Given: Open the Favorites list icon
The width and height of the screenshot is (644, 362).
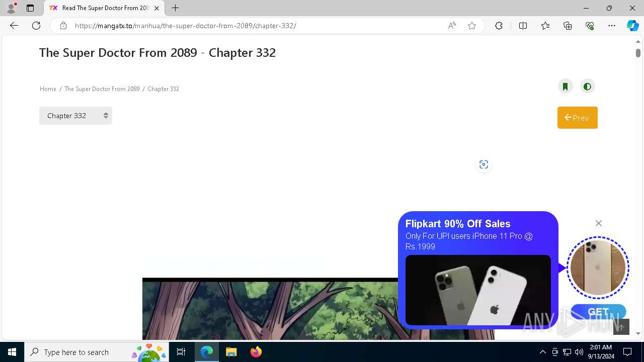Looking at the screenshot, I should coord(545,26).
